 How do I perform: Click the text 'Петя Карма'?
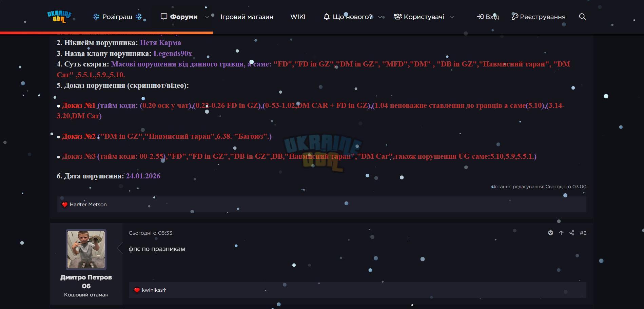tap(160, 43)
